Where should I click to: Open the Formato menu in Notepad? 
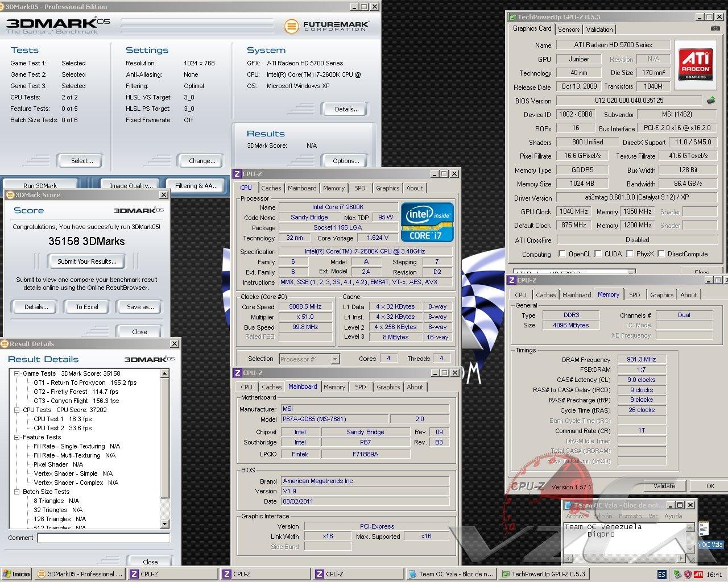click(x=630, y=516)
